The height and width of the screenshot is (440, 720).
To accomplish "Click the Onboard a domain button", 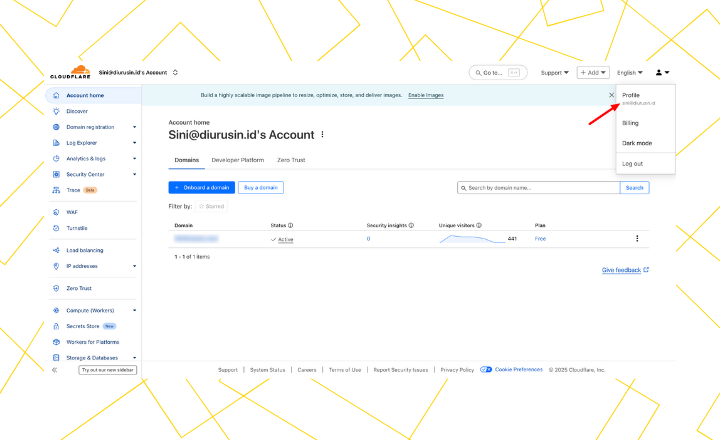I will click(202, 187).
